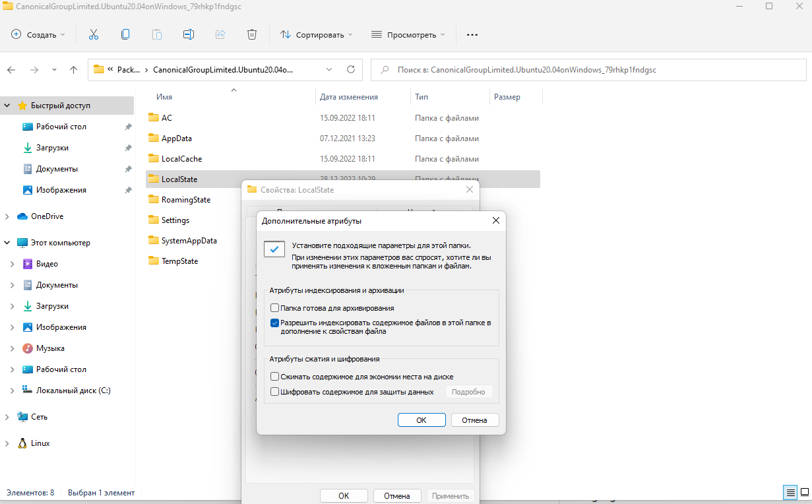812x504 pixels.
Task: Click the Share icon in the toolbar
Action: click(220, 34)
